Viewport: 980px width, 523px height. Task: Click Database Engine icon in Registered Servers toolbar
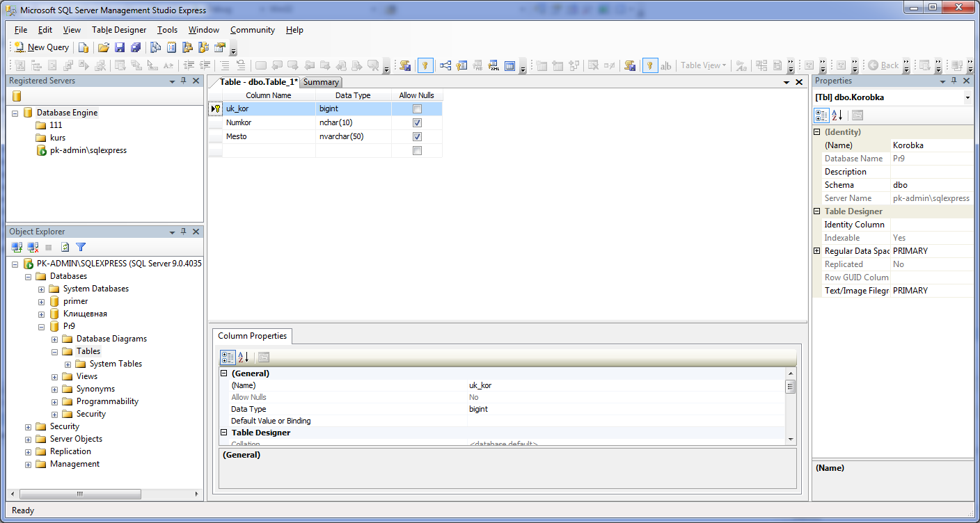point(17,96)
